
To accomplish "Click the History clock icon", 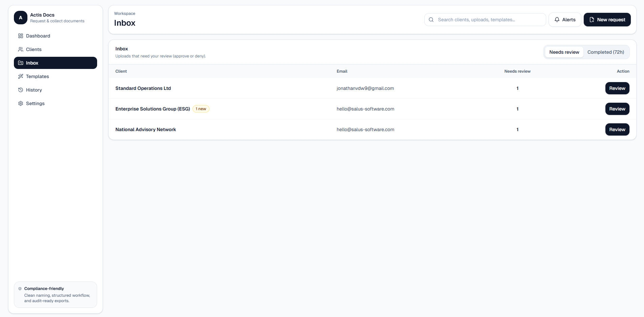I will (21, 90).
